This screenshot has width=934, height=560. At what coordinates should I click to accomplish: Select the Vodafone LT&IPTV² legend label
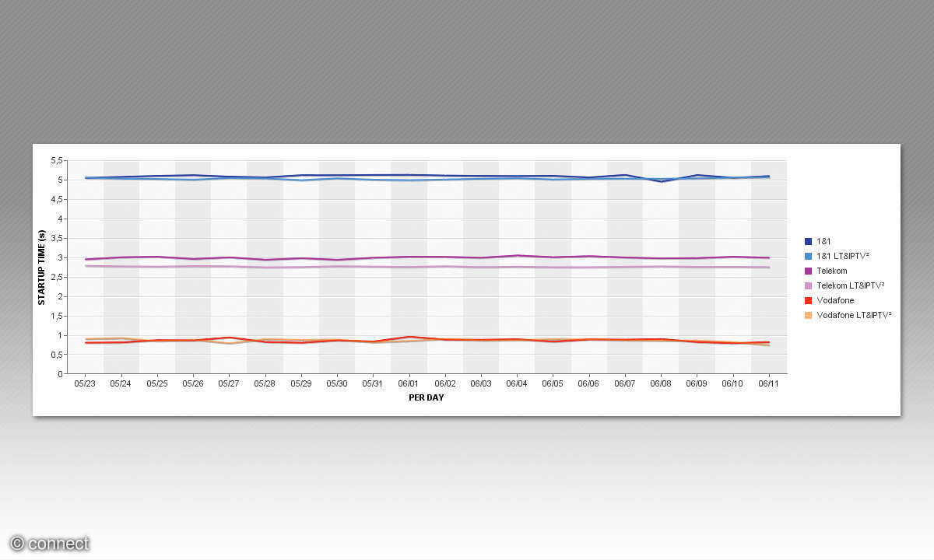(x=855, y=315)
